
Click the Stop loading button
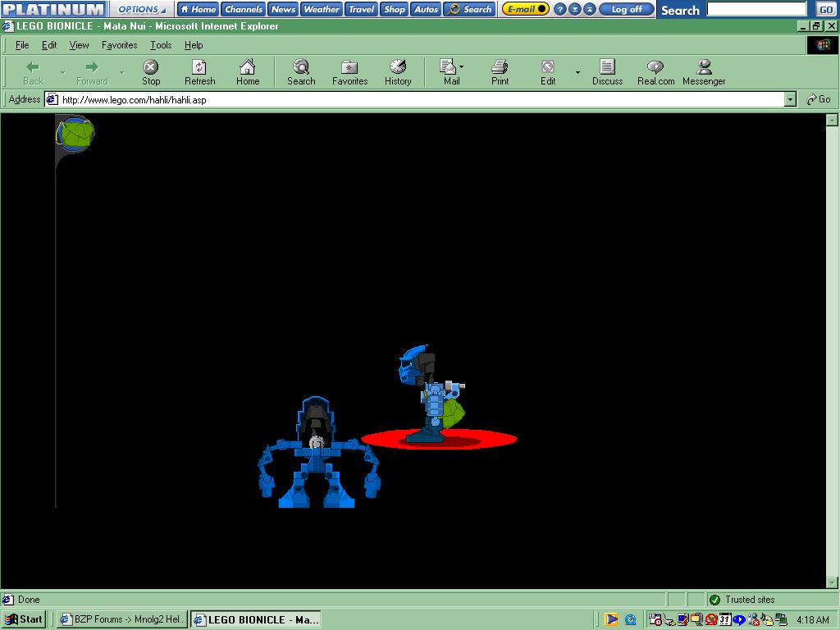click(x=151, y=72)
